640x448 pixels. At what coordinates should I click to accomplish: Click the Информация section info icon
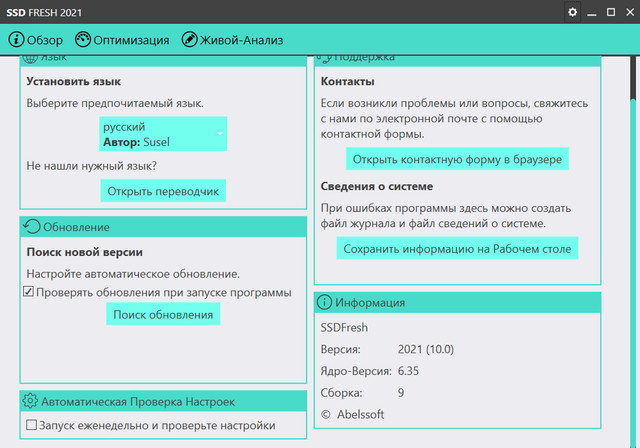(x=324, y=302)
